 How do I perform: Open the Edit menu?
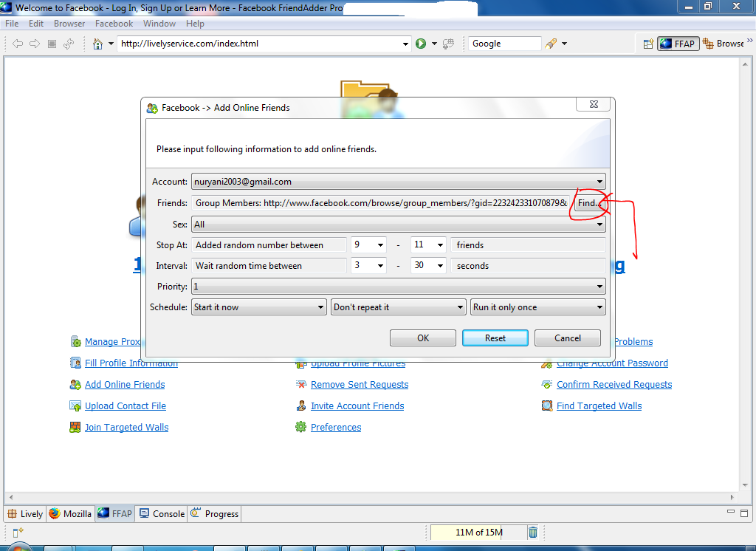pyautogui.click(x=36, y=24)
